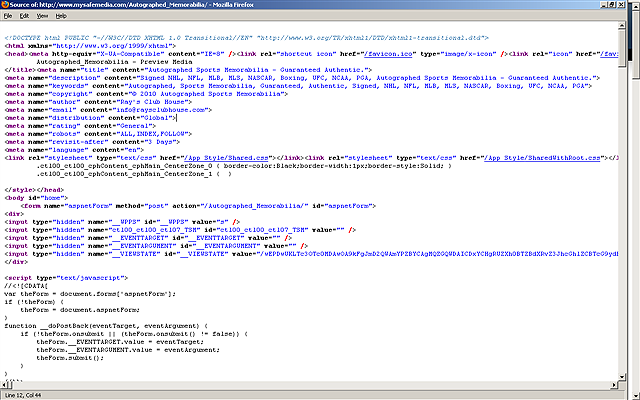The width and height of the screenshot is (640, 400).
Task: Open the File menu
Action: click(x=10, y=17)
